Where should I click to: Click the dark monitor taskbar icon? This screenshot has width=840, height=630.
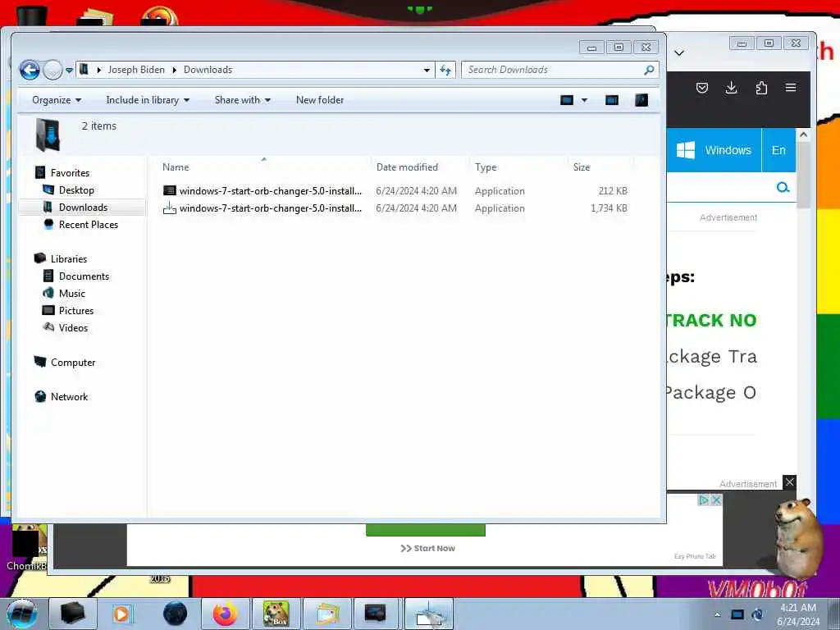375,614
